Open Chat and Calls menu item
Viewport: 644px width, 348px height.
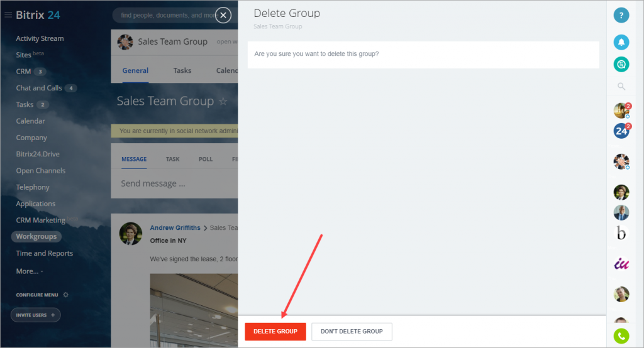click(x=39, y=88)
